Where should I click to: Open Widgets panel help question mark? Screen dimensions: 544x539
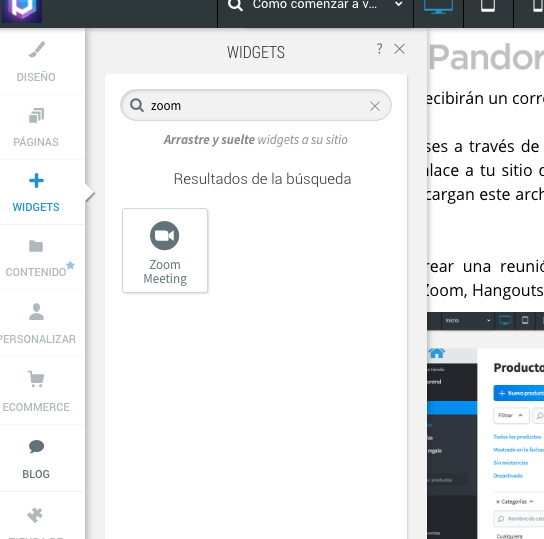379,49
